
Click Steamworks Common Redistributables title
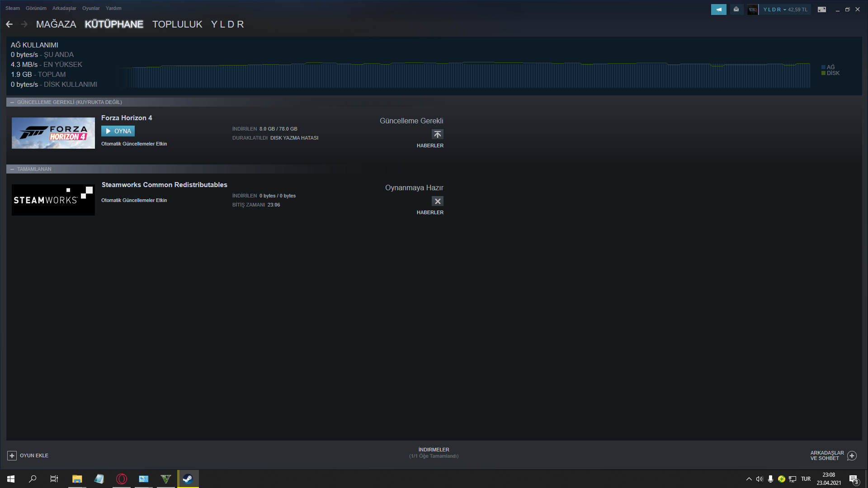click(x=164, y=185)
